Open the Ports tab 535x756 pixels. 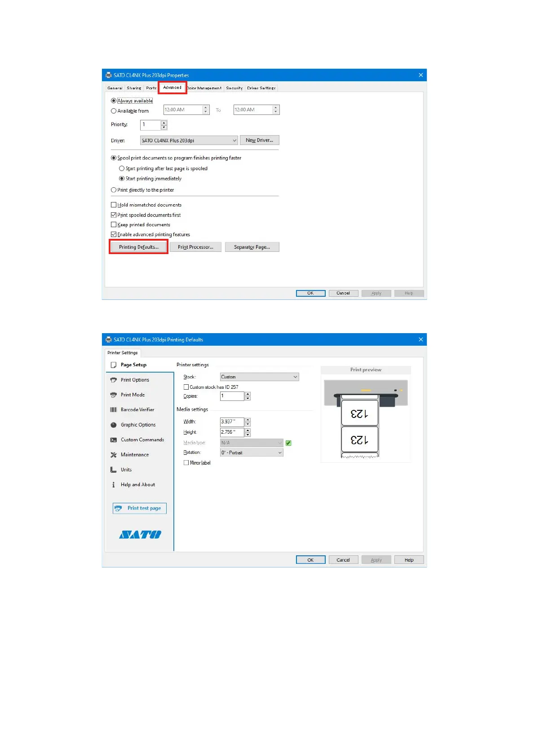click(x=151, y=88)
